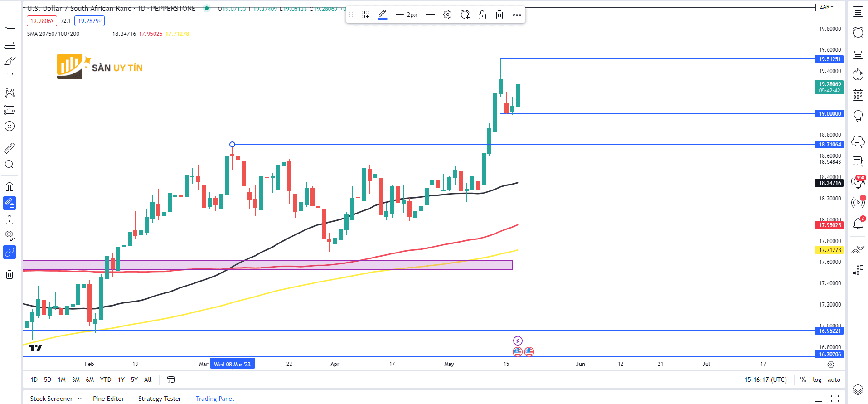Viewport: 868px width, 404px height.
Task: Open the forecasting and measurement tools
Action: click(10, 110)
